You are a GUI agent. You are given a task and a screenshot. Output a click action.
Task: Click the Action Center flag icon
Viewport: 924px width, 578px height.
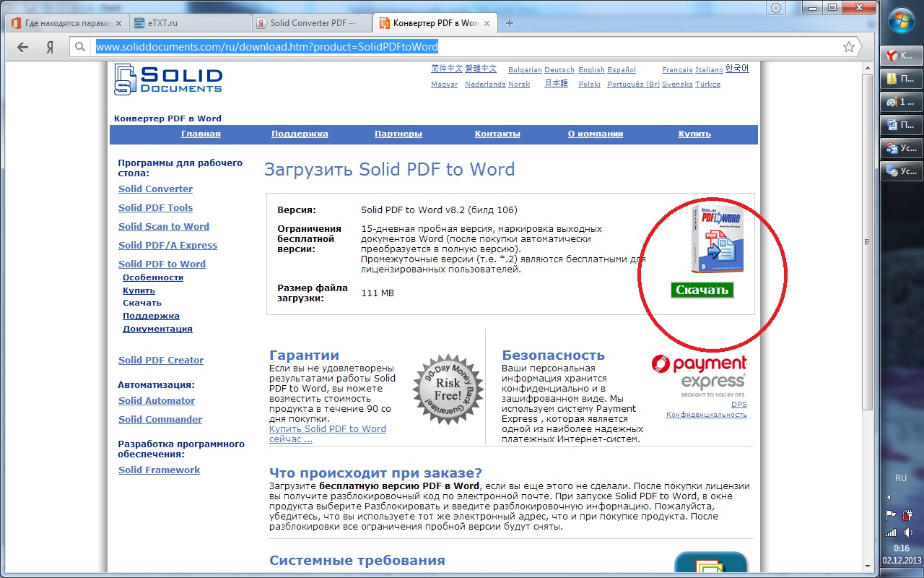point(892,514)
